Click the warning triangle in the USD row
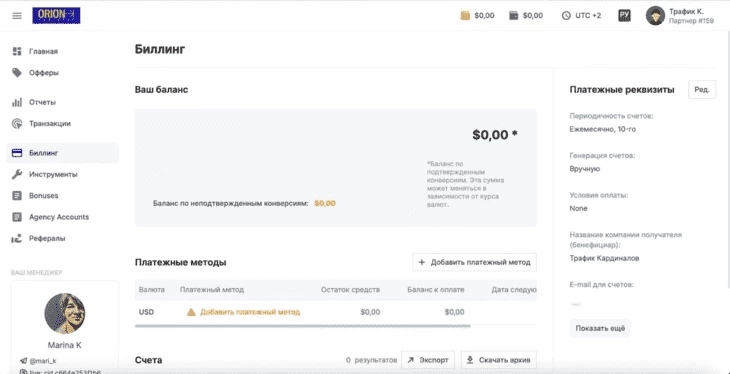730x374 pixels. coord(191,312)
